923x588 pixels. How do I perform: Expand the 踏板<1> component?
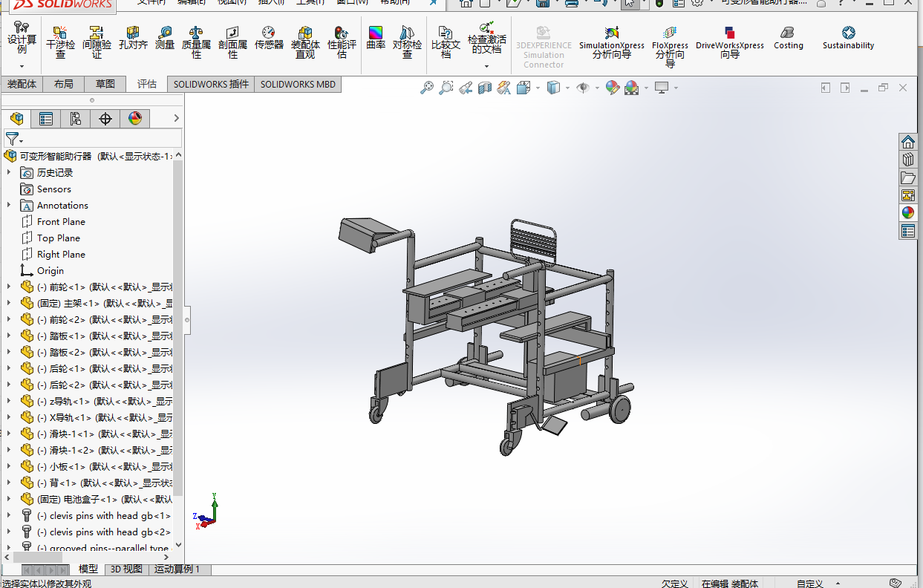[x=9, y=336]
